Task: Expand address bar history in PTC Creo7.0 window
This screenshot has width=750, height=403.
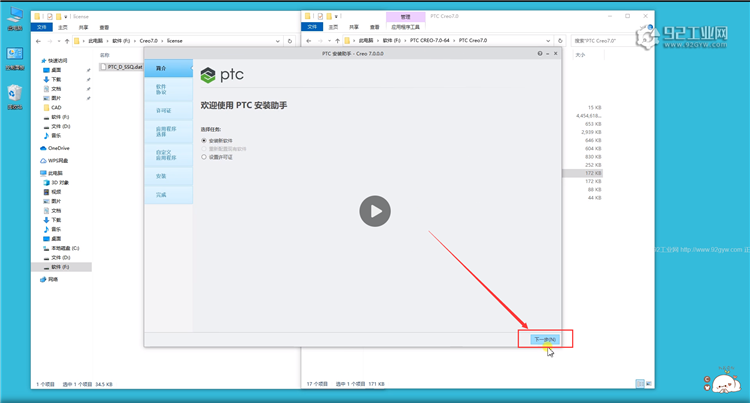Action: 548,41
